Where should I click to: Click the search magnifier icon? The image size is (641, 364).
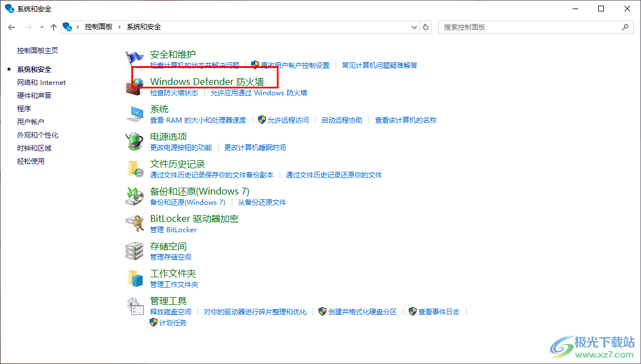625,27
